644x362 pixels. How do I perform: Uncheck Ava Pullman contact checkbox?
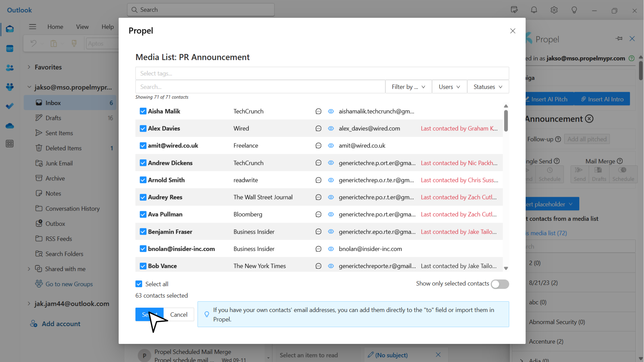(x=143, y=215)
